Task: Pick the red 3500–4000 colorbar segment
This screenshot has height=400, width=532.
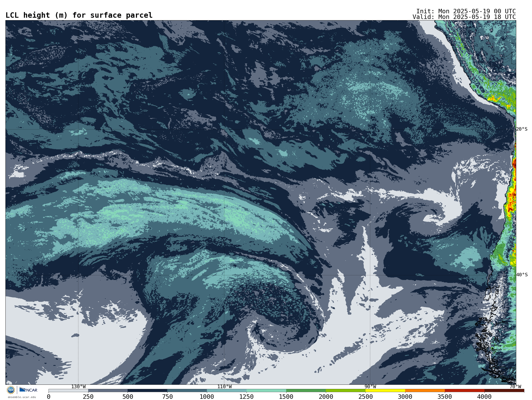Action: 465,391
